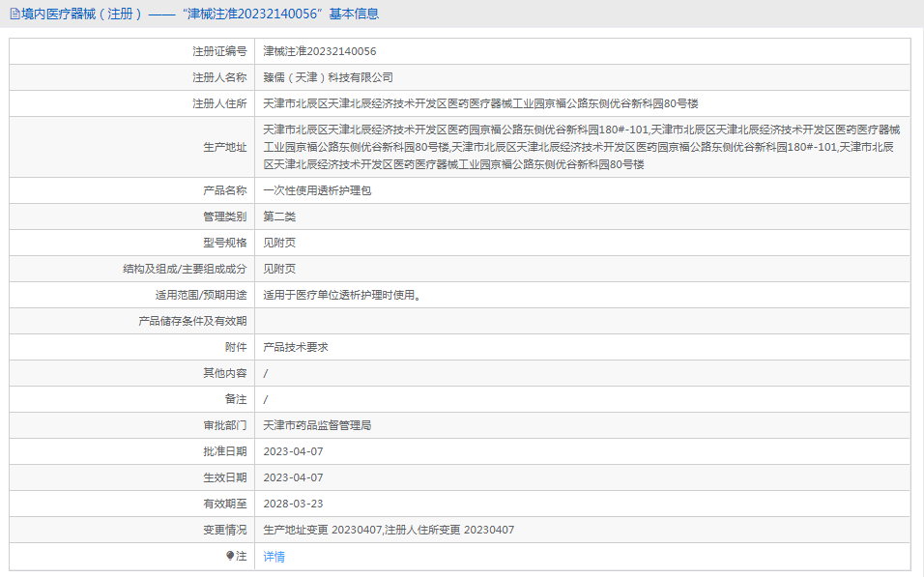This screenshot has width=924, height=577.
Task: Click 2023-04-07 in the 批准日期 row
Action: 293,451
